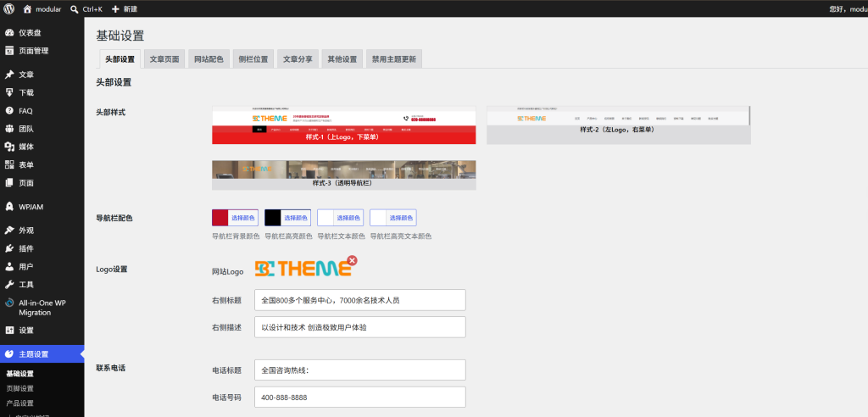
Task: Click 选择颜色 button for 导航栏背景颜色
Action: coord(243,218)
